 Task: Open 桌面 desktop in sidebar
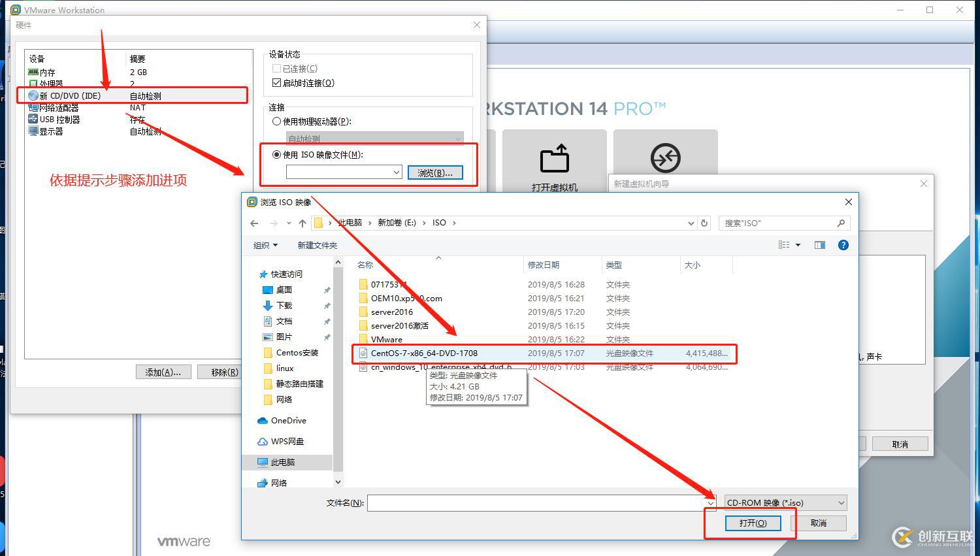click(277, 289)
